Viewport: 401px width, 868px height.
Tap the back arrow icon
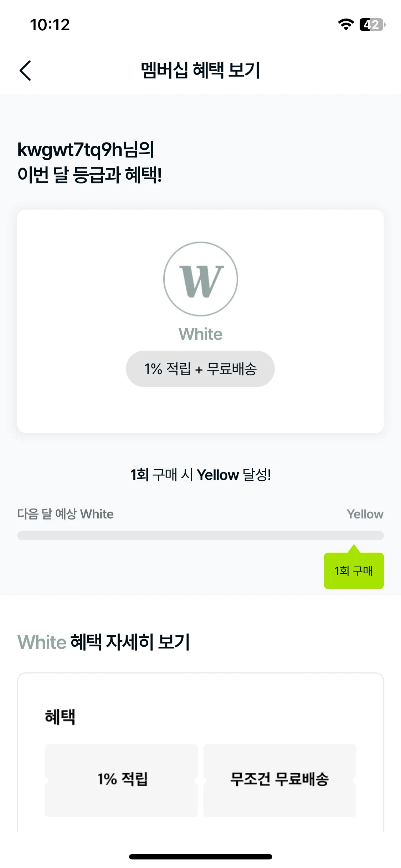tap(25, 70)
